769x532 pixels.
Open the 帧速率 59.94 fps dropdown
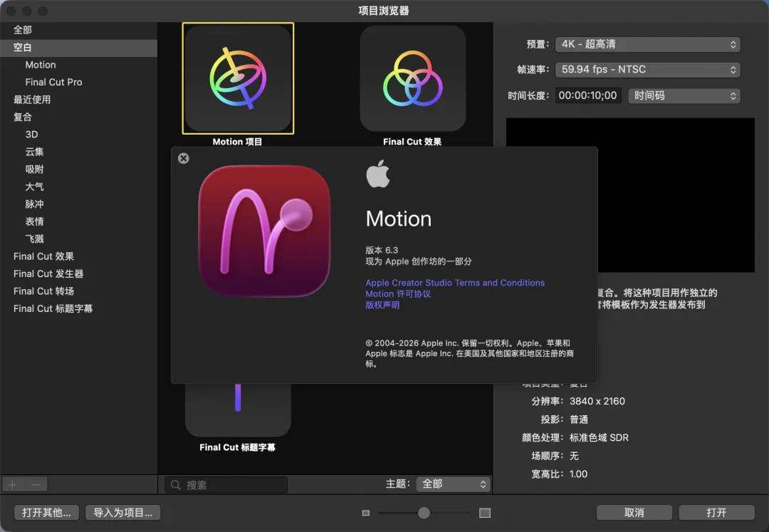point(647,70)
